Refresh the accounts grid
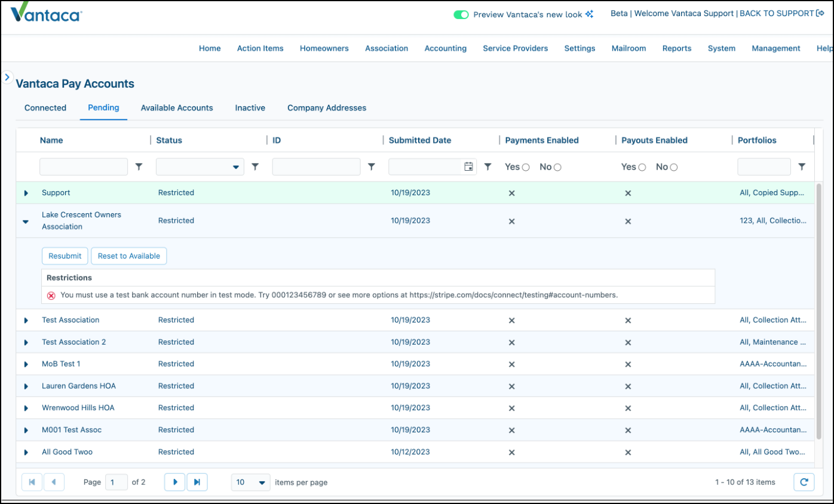This screenshot has height=504, width=834. [x=804, y=482]
